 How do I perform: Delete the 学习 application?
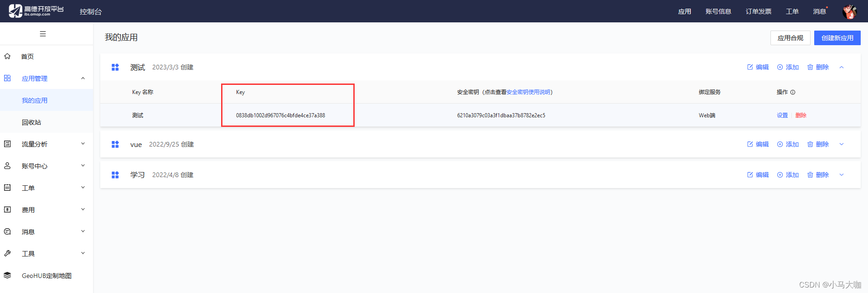tap(818, 175)
